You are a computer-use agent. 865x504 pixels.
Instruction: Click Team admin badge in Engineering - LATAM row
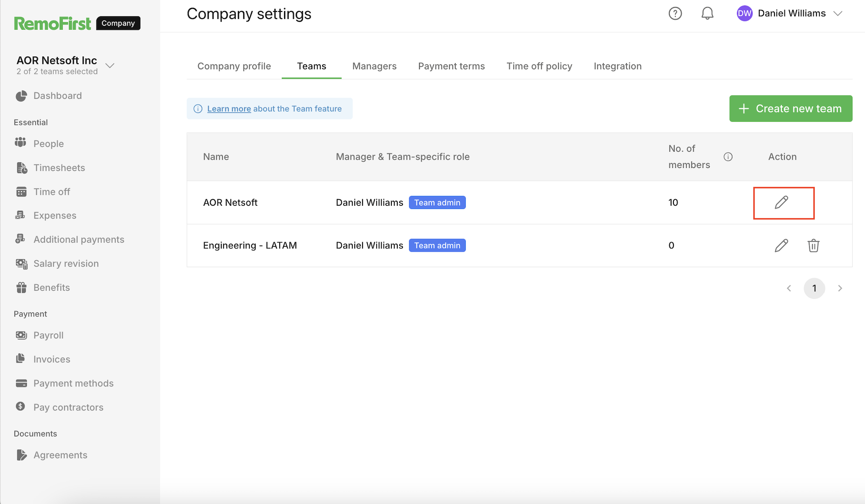(437, 245)
